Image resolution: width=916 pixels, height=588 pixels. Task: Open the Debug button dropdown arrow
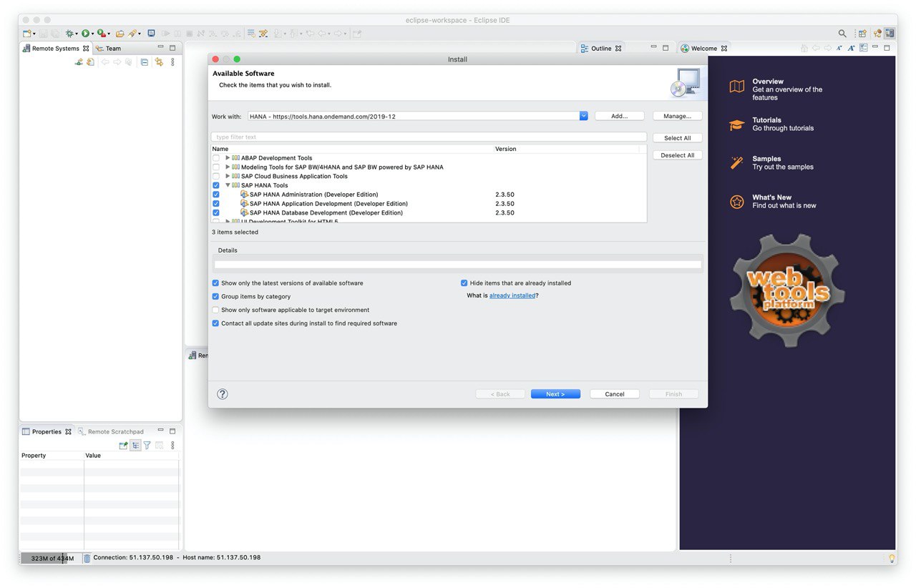coord(77,34)
